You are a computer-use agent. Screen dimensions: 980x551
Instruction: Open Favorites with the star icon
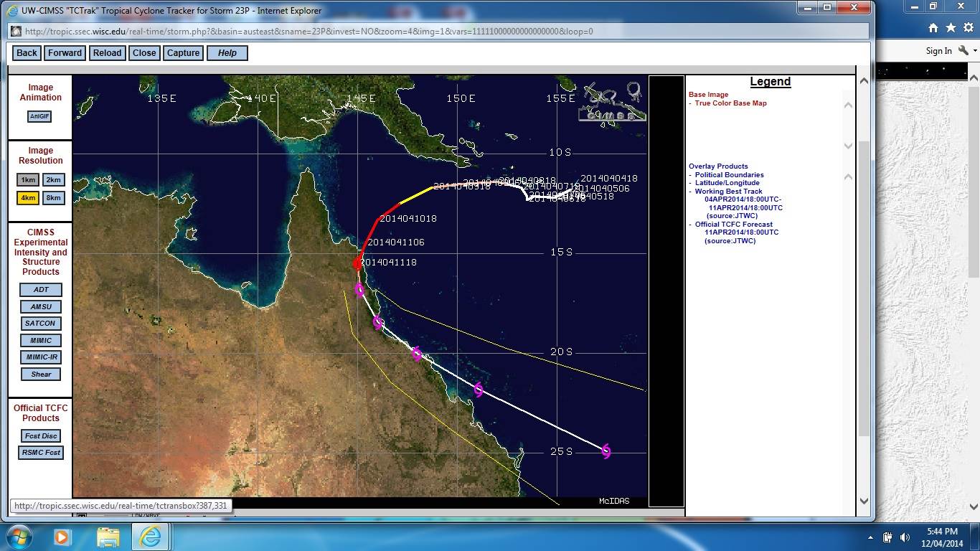pos(951,28)
